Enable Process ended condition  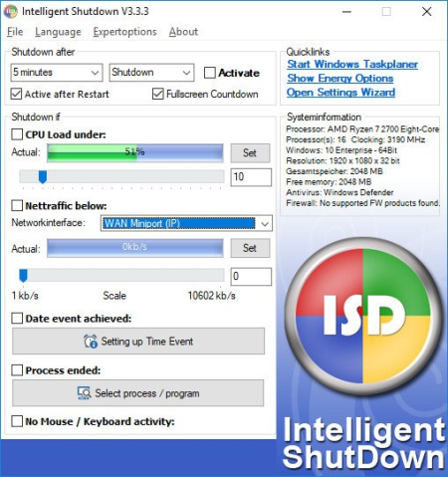click(x=17, y=370)
